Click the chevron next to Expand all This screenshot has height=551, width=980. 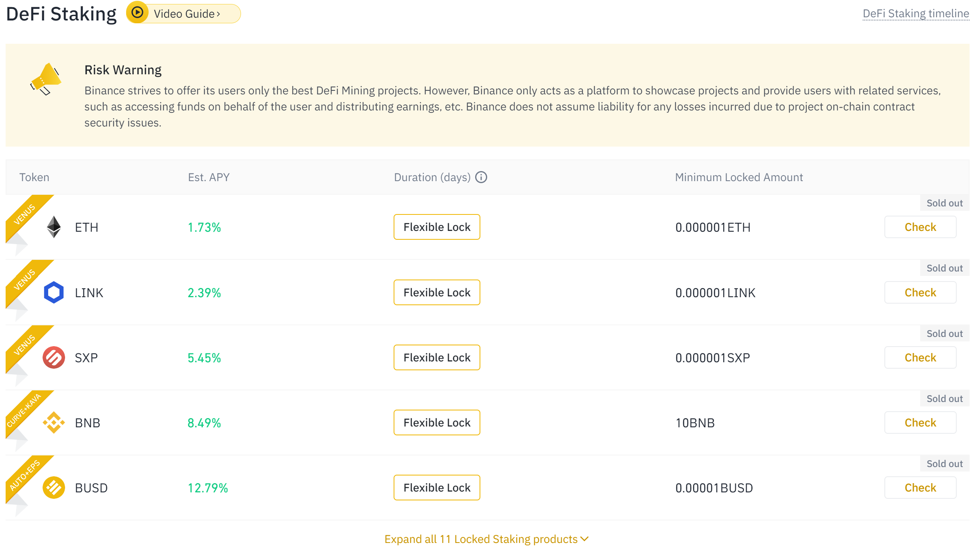tap(584, 539)
